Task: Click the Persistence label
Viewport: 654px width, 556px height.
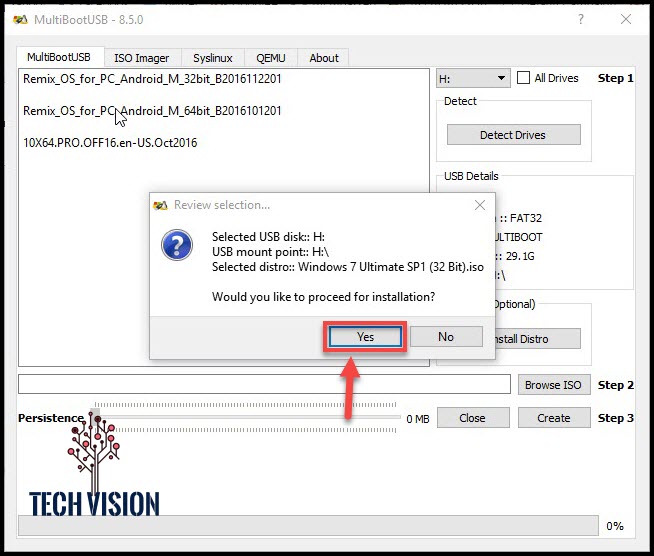Action: click(51, 418)
